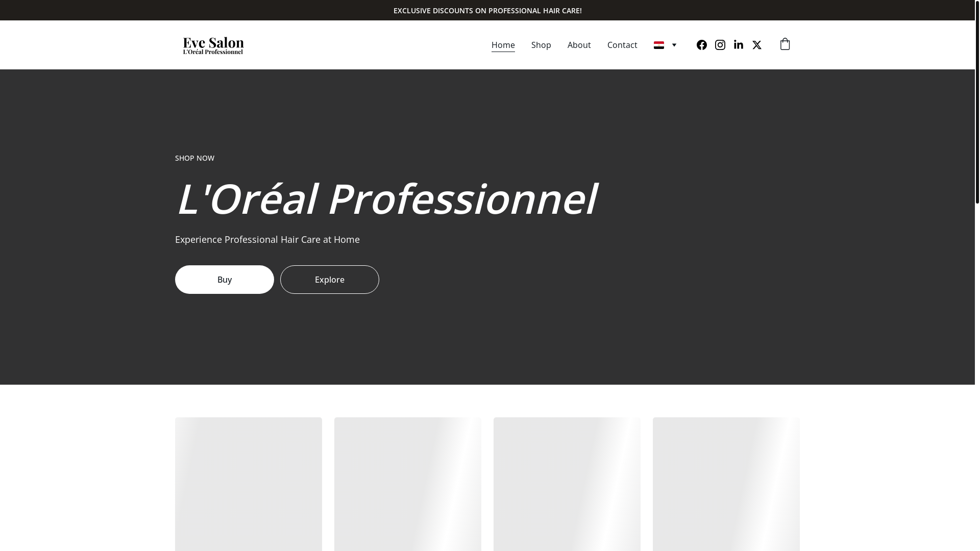The height and width of the screenshot is (551, 980).
Task: Click the SHOP NOW label
Action: (x=194, y=158)
